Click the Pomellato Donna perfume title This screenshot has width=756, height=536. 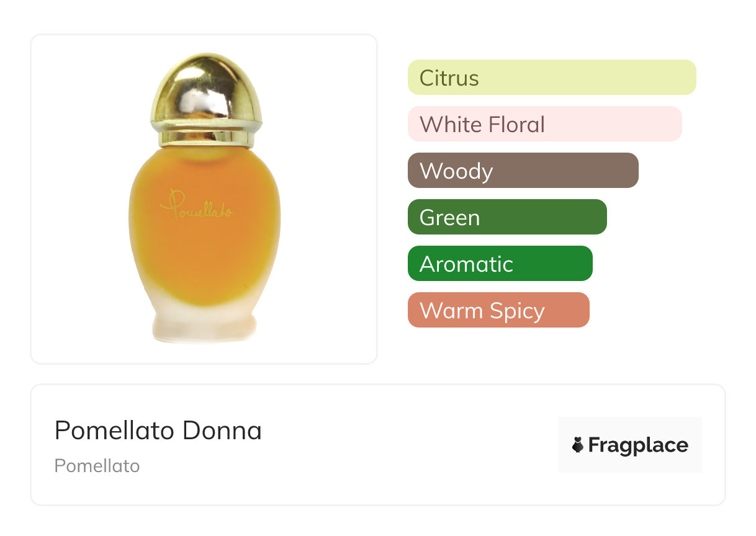point(158,431)
